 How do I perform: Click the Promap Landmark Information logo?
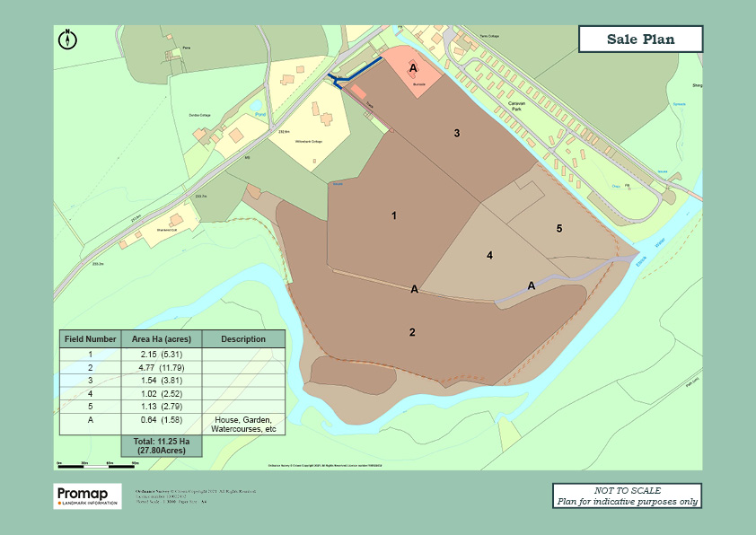click(x=88, y=496)
